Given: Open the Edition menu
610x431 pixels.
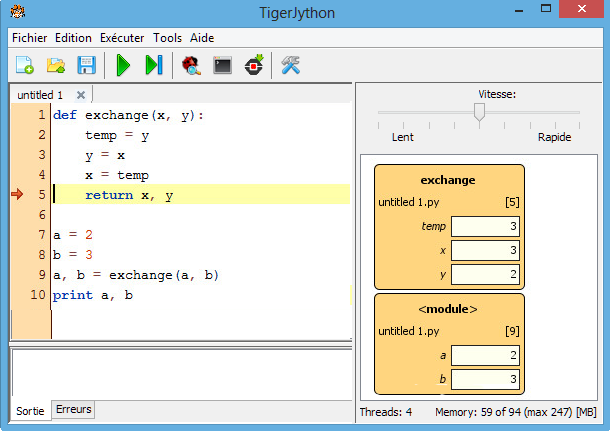Looking at the screenshot, I should [73, 38].
